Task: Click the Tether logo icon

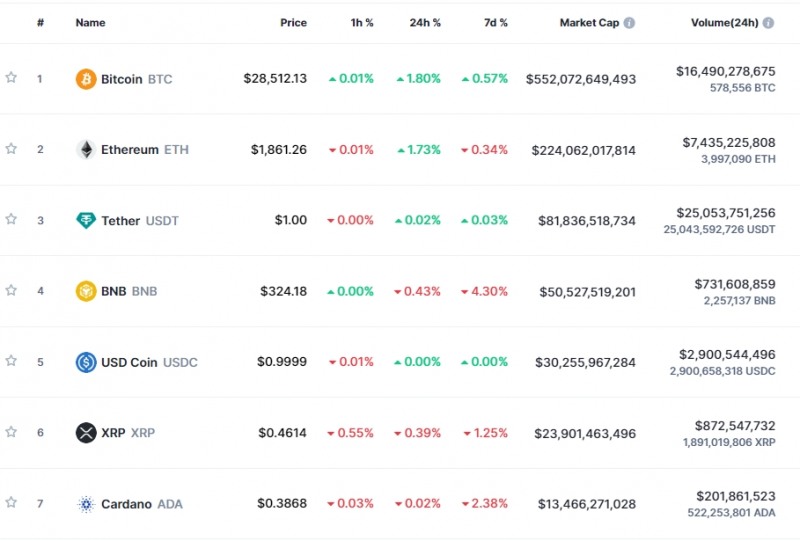Action: [86, 221]
